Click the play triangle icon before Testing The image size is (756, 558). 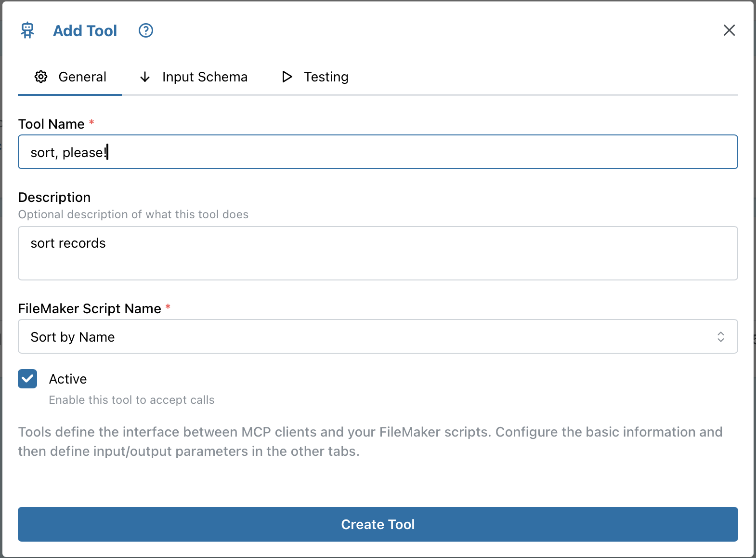coord(287,77)
